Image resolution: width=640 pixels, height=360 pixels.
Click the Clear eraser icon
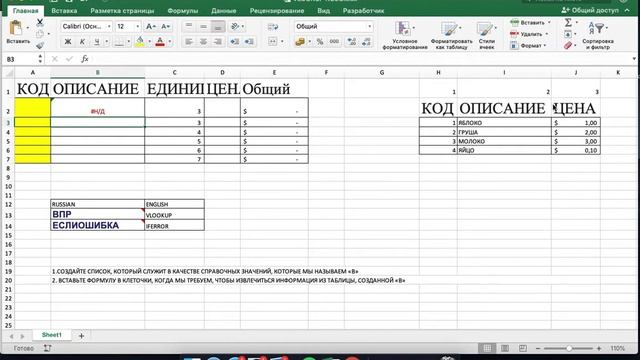pyautogui.click(x=568, y=46)
